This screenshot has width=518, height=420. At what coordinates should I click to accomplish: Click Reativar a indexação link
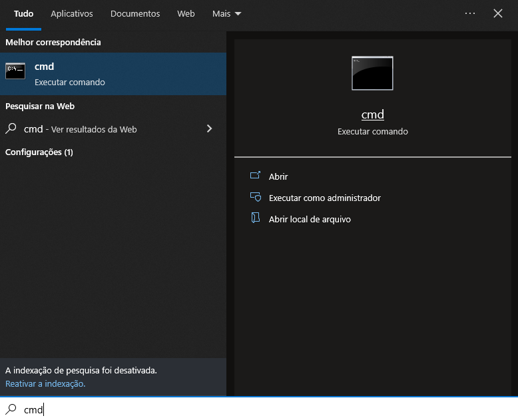click(x=45, y=383)
